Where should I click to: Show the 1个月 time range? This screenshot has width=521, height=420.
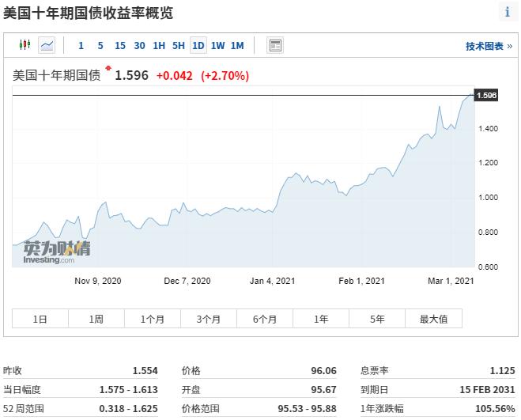tap(153, 319)
